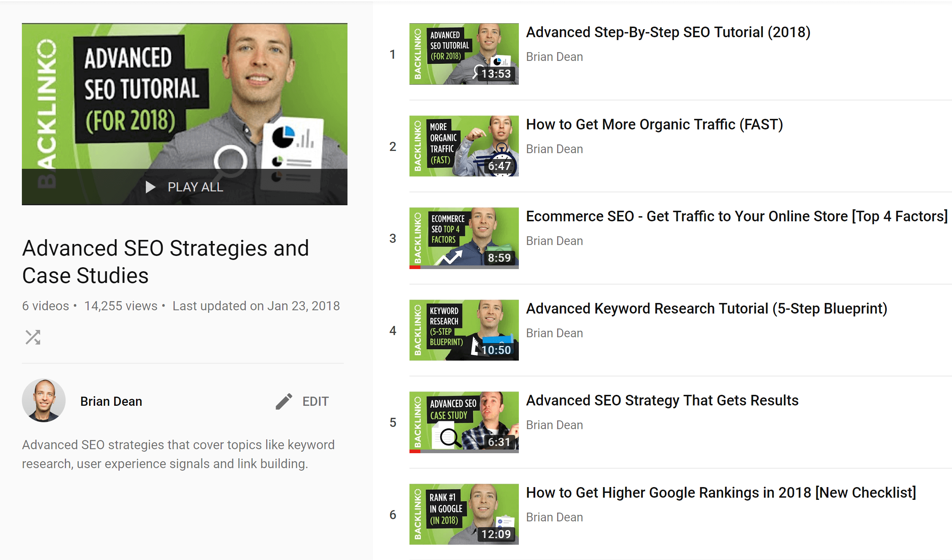952x560 pixels.
Task: Click Brian Dean under SEO Strategy video
Action: click(554, 425)
